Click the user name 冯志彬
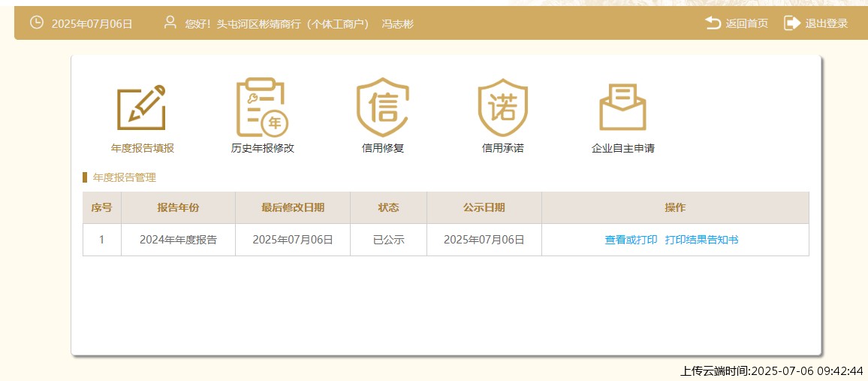Image resolution: width=868 pixels, height=381 pixels. tap(397, 24)
